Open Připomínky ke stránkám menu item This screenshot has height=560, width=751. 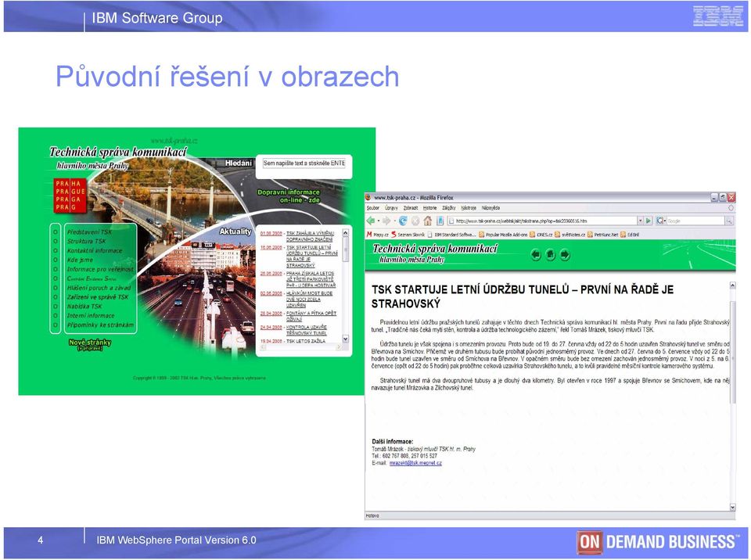pos(100,325)
